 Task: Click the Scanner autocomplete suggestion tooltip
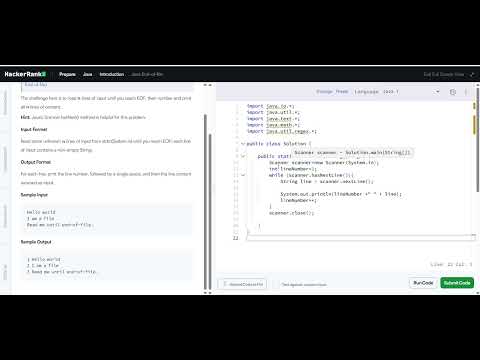pyautogui.click(x=353, y=152)
